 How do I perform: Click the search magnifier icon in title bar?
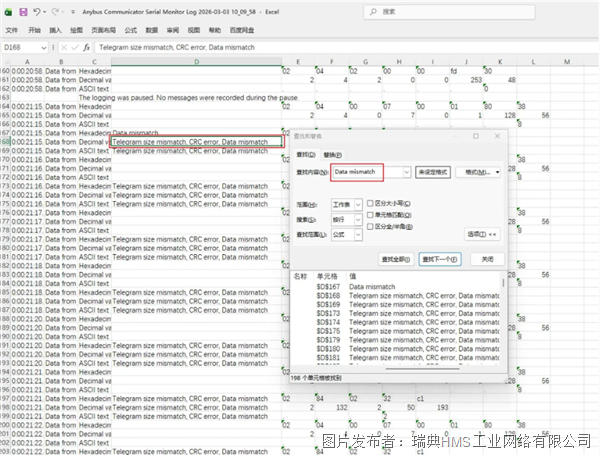[x=373, y=12]
